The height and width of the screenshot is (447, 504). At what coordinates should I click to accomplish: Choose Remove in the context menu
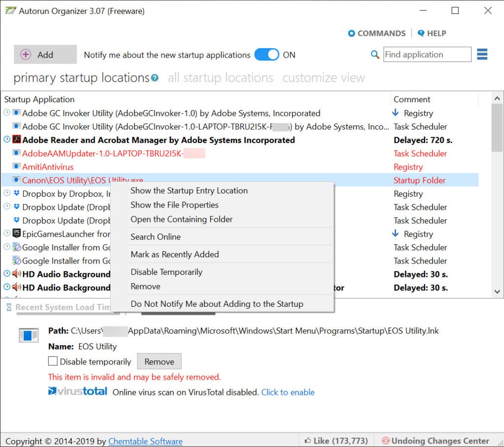point(145,286)
